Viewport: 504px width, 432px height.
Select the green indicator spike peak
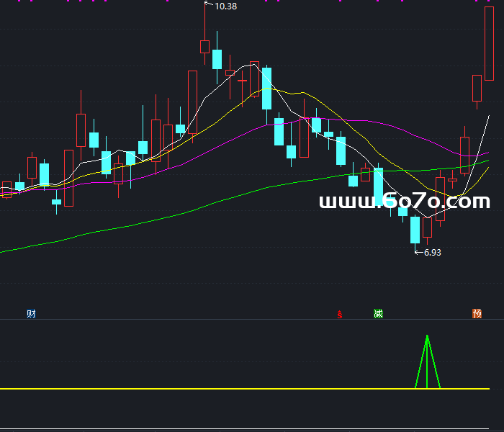[x=427, y=337]
